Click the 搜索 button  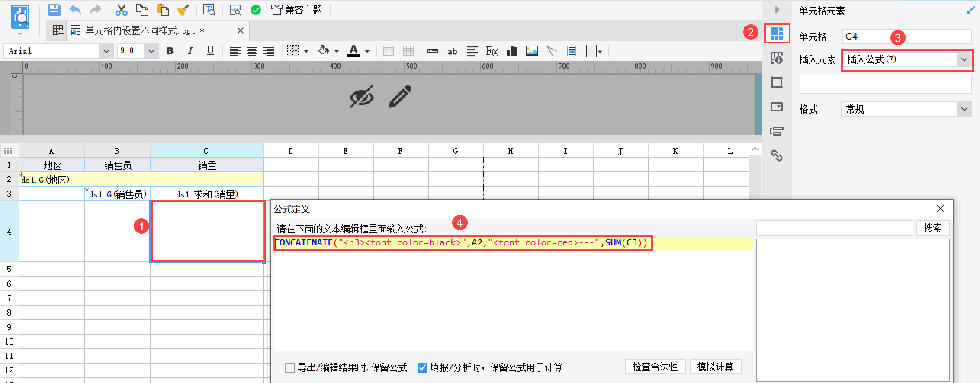pyautogui.click(x=933, y=228)
